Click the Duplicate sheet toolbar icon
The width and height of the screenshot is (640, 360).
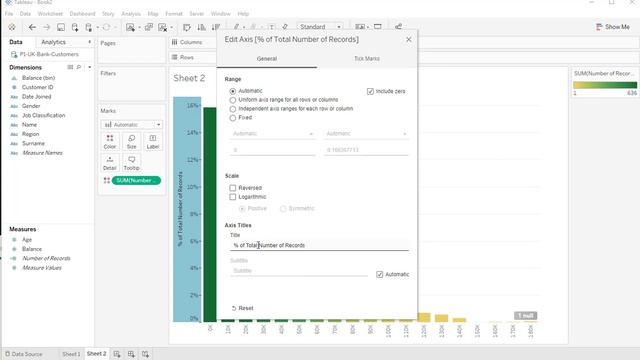(149, 27)
